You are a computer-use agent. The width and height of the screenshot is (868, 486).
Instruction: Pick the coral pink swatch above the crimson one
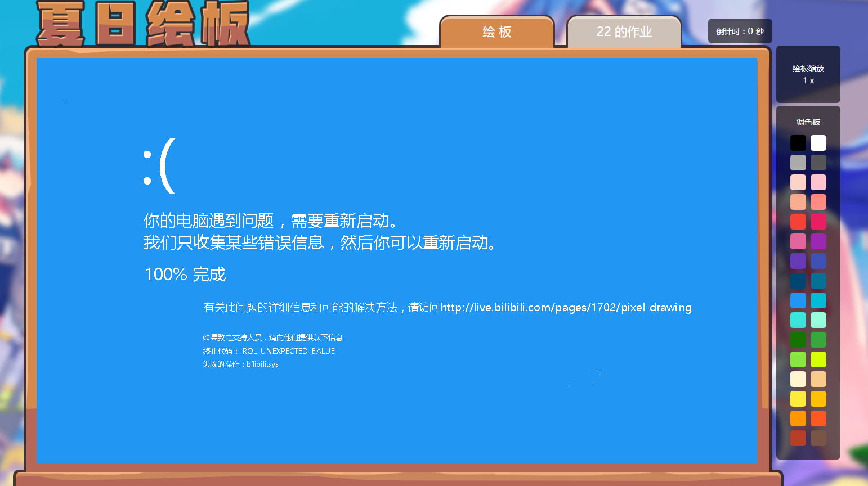pos(818,202)
